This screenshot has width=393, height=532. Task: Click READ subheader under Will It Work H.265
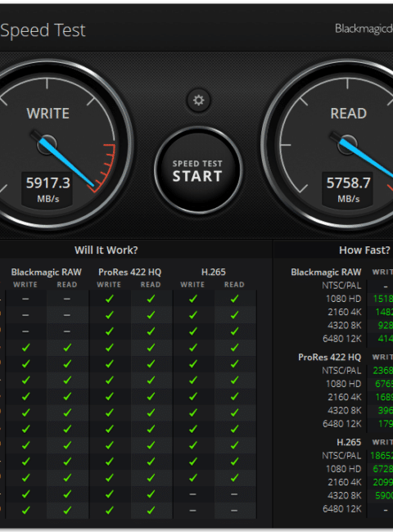(234, 285)
